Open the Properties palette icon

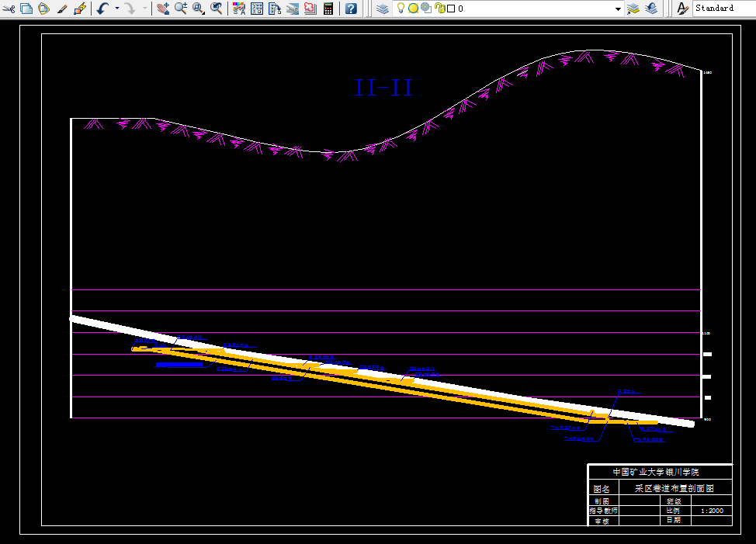[x=238, y=9]
